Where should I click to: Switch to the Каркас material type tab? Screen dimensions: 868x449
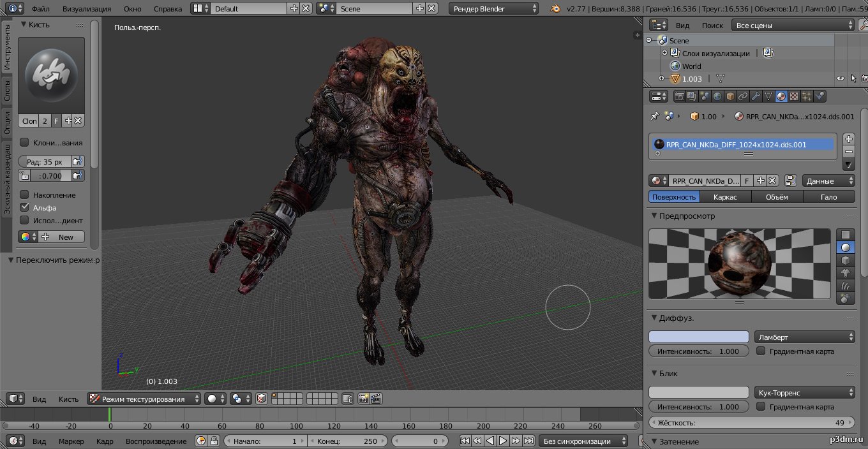click(x=725, y=197)
